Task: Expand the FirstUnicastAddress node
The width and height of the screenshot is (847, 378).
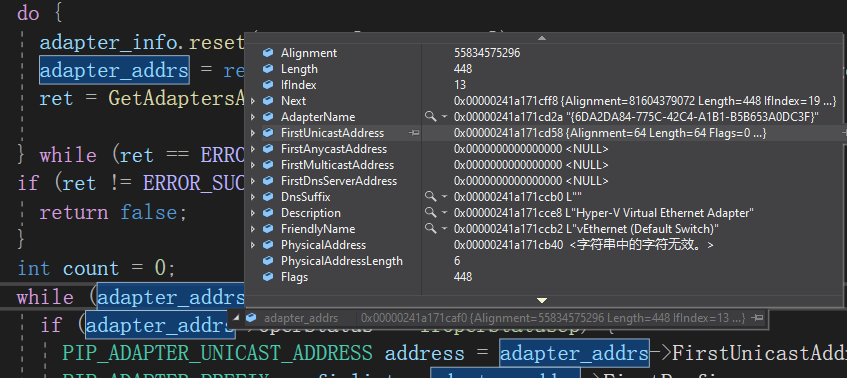Action: pos(253,133)
